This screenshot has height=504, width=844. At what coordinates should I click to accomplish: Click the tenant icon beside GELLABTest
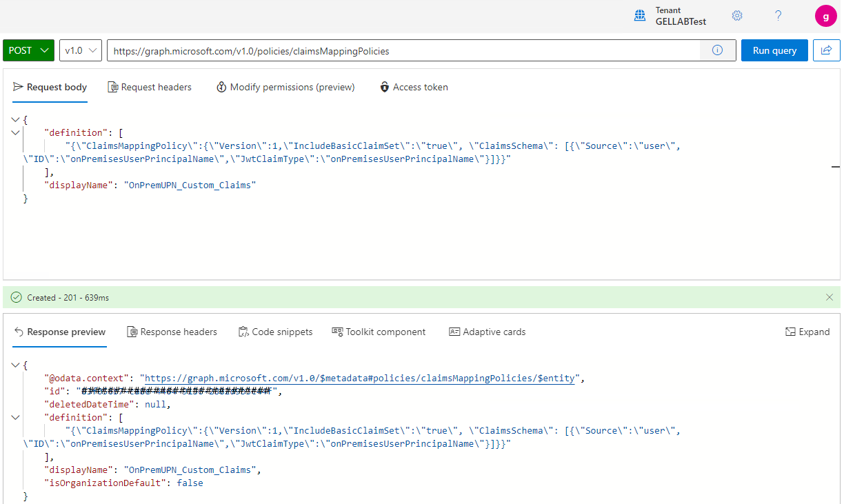pos(640,15)
